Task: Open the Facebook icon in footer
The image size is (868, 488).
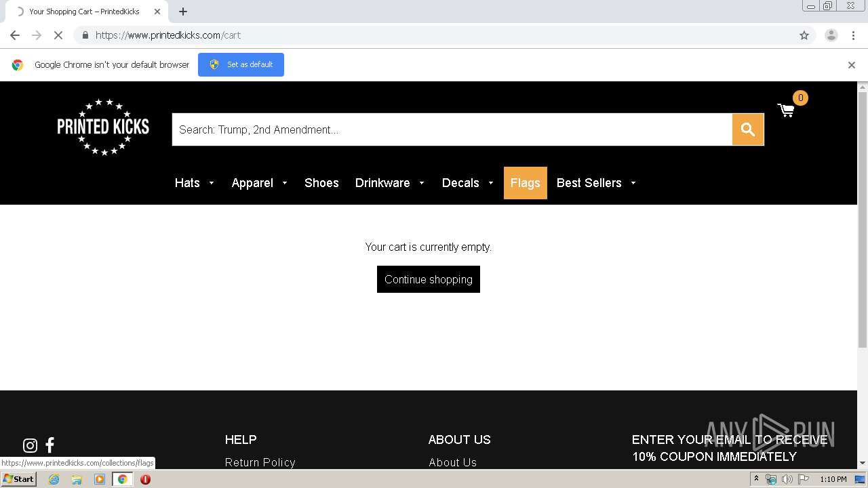Action: (x=50, y=445)
